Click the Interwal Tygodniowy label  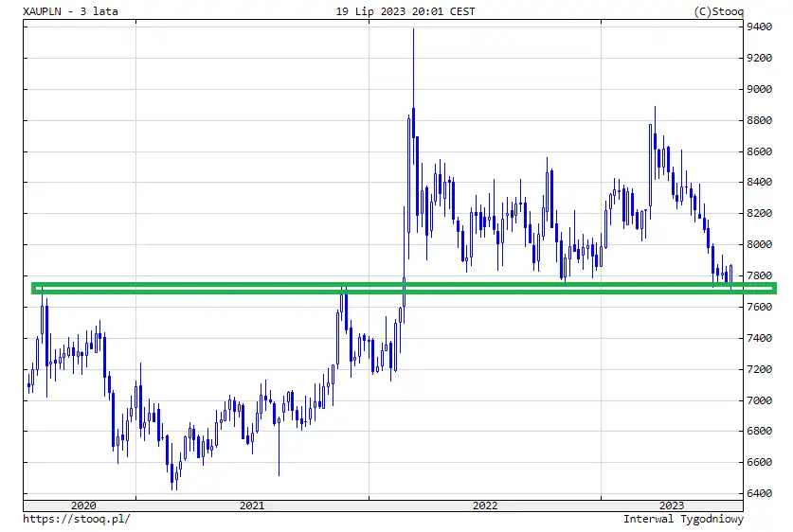pos(683,519)
